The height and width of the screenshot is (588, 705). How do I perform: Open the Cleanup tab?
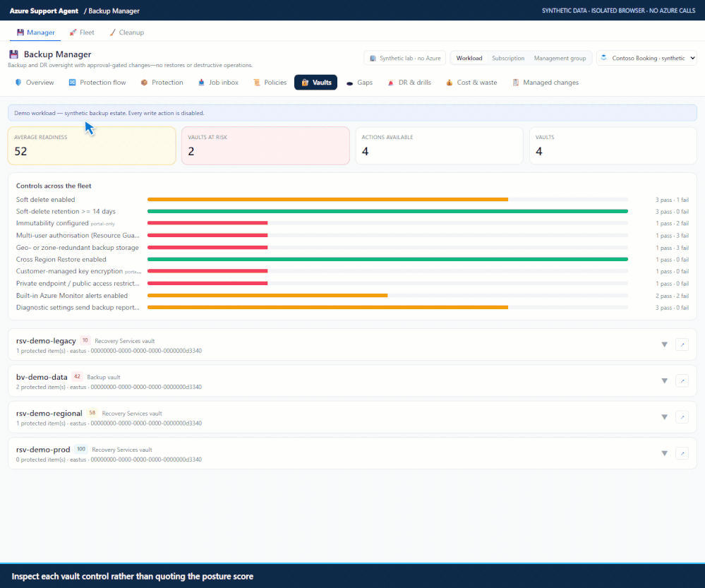tap(127, 32)
